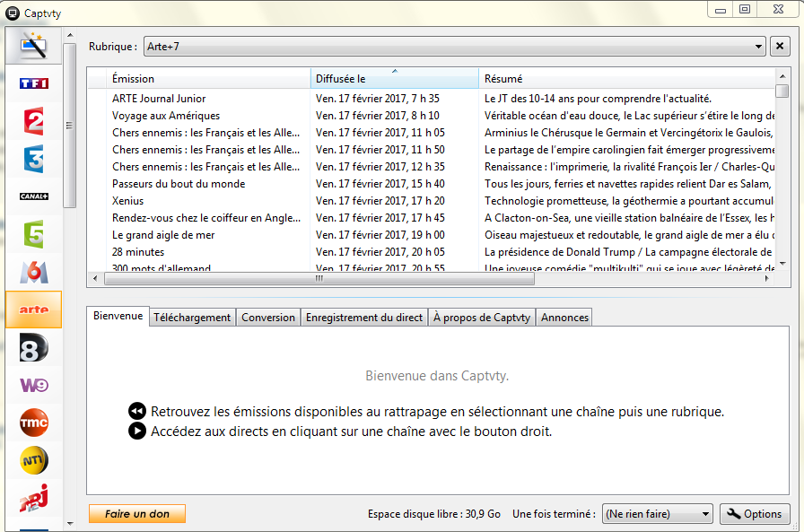This screenshot has height=532, width=804.
Task: Choose the Canal+ channel logo
Action: point(33,196)
